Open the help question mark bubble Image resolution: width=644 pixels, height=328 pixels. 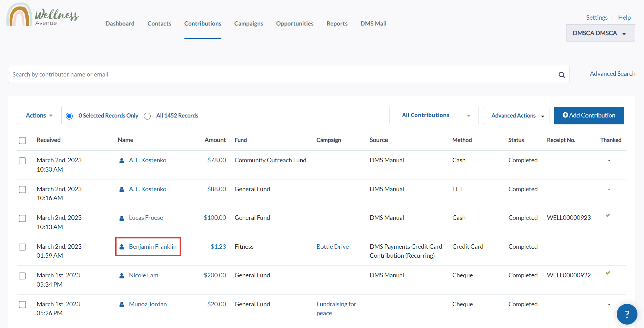pos(627,314)
